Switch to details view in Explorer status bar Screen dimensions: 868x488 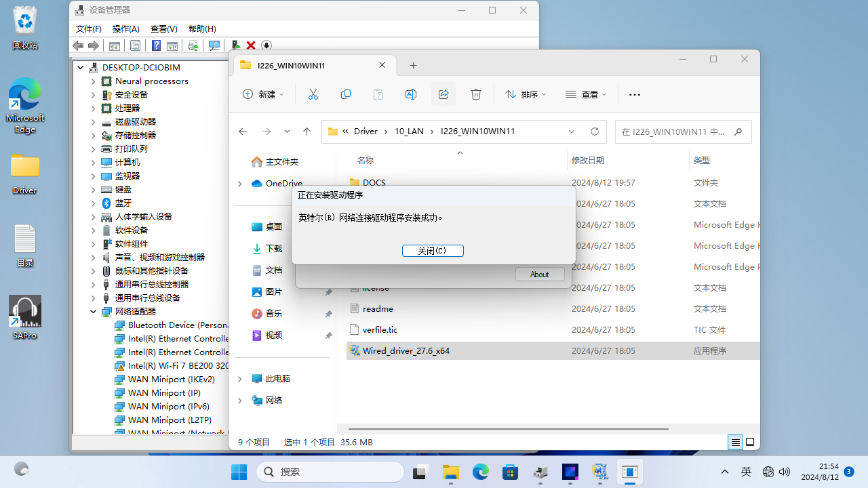click(x=735, y=443)
